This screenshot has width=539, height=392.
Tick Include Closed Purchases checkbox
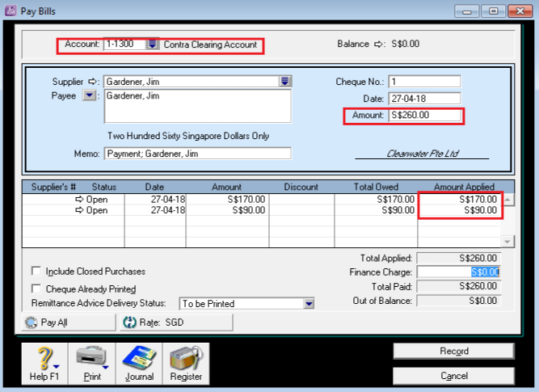[36, 271]
